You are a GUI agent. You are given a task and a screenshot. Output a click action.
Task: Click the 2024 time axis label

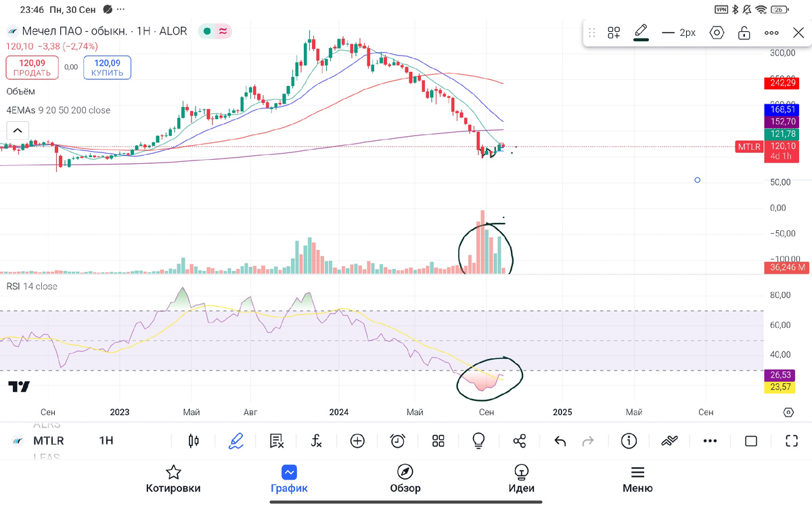pyautogui.click(x=338, y=412)
